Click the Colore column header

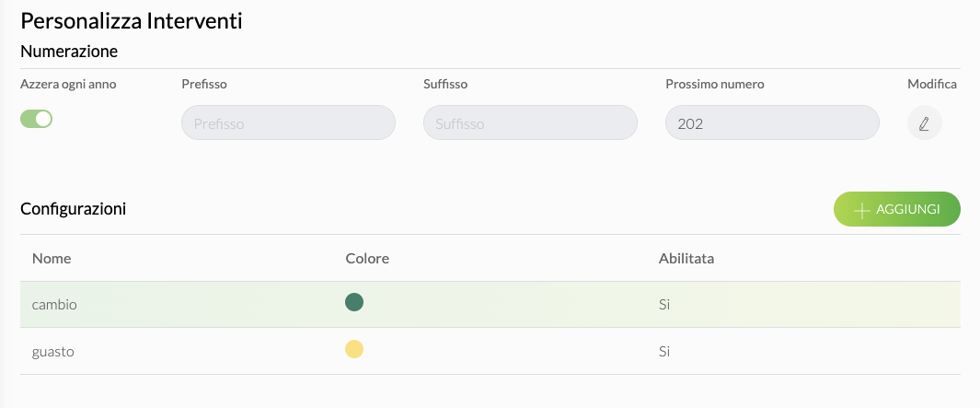pos(367,259)
